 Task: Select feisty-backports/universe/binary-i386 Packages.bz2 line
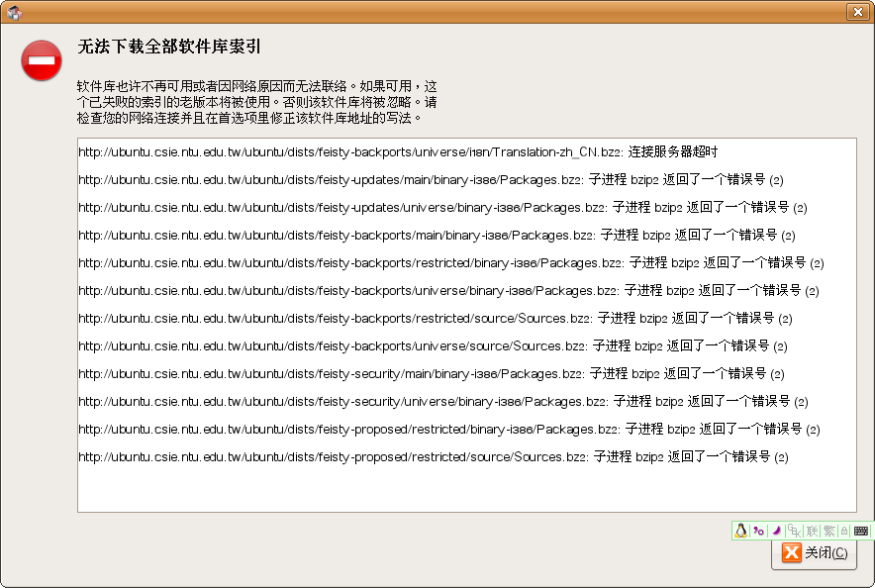(x=448, y=291)
